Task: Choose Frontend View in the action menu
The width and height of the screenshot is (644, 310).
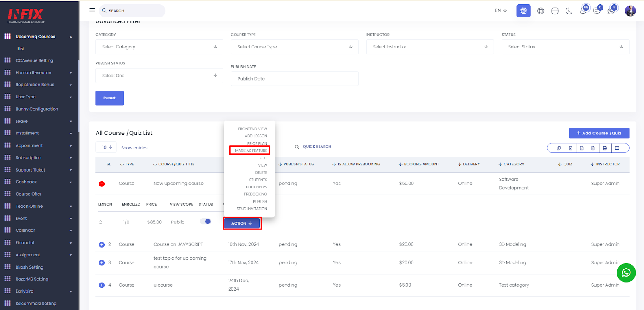Action: pyautogui.click(x=252, y=129)
